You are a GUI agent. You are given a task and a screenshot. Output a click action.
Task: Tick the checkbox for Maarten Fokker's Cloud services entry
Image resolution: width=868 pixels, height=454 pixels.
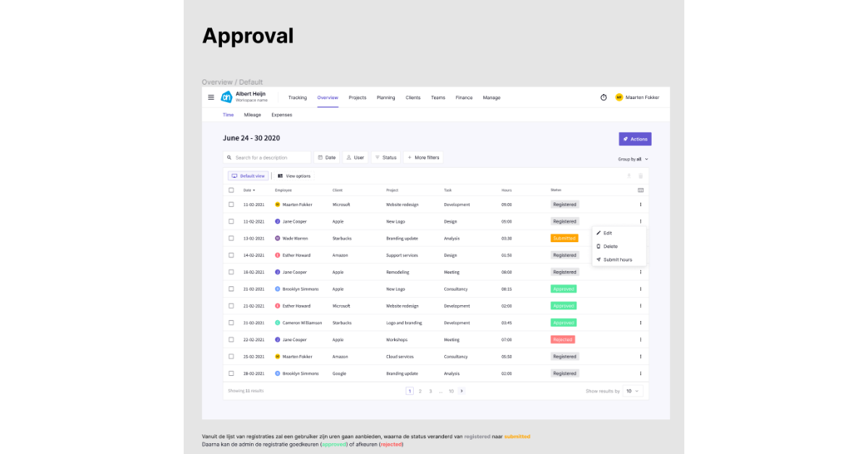[231, 356]
